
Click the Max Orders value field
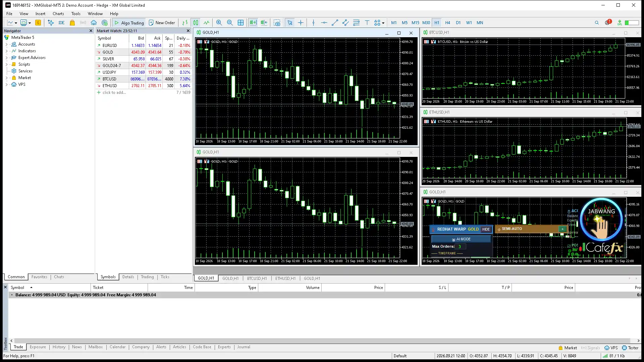[460, 246]
